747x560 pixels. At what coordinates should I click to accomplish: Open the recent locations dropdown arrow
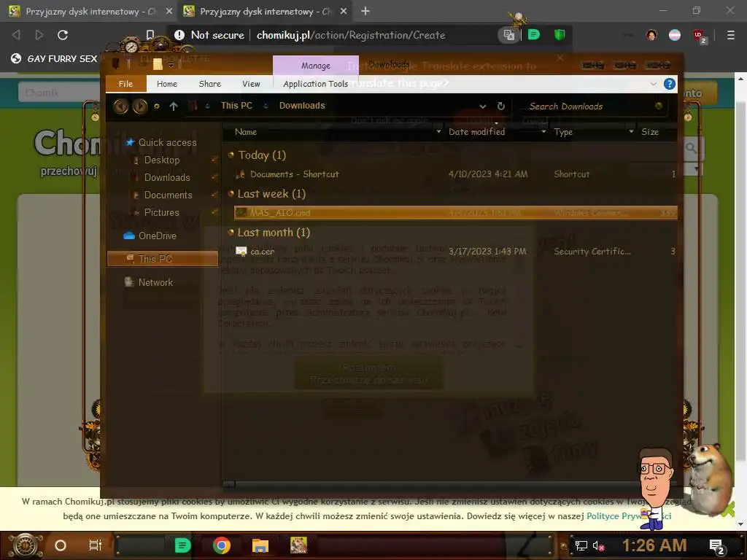[156, 106]
